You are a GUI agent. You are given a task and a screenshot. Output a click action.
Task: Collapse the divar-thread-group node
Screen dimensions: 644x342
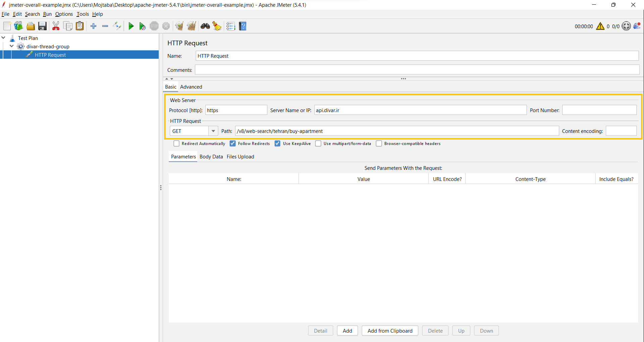pyautogui.click(x=12, y=46)
